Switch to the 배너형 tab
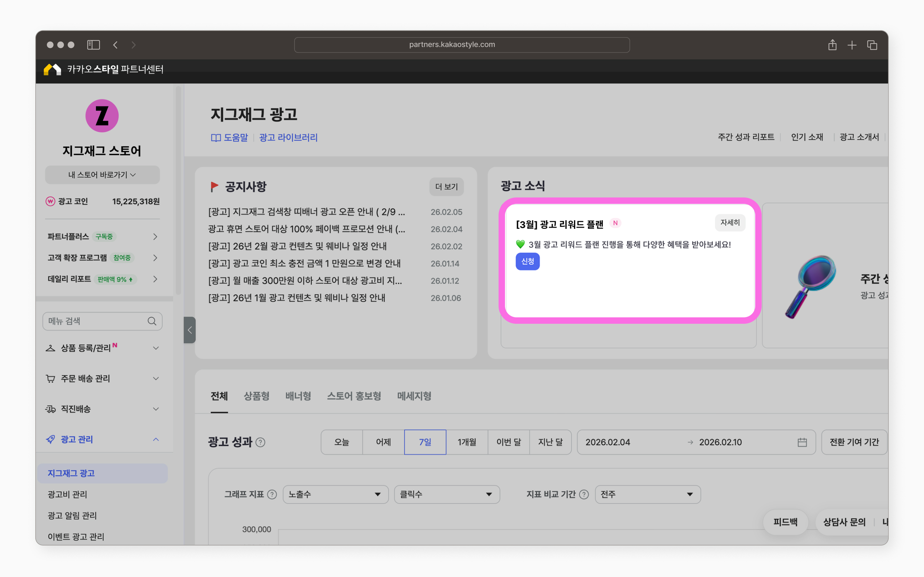 click(x=298, y=396)
